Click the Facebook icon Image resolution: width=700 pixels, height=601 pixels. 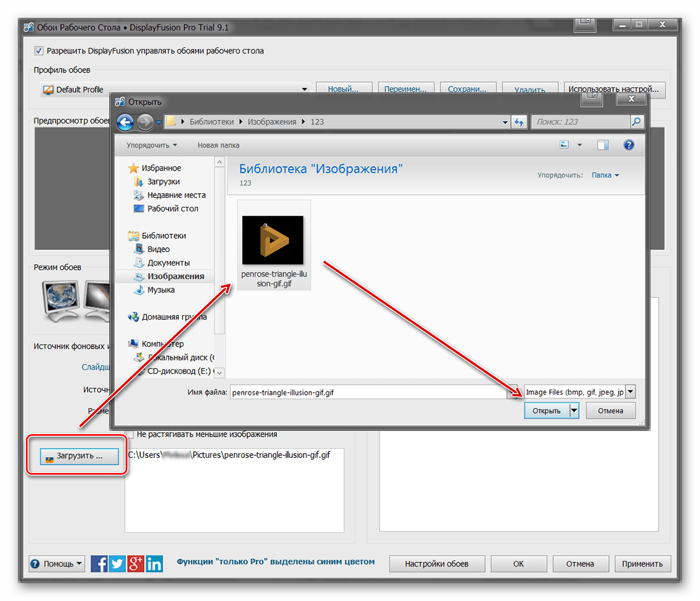pos(99,563)
